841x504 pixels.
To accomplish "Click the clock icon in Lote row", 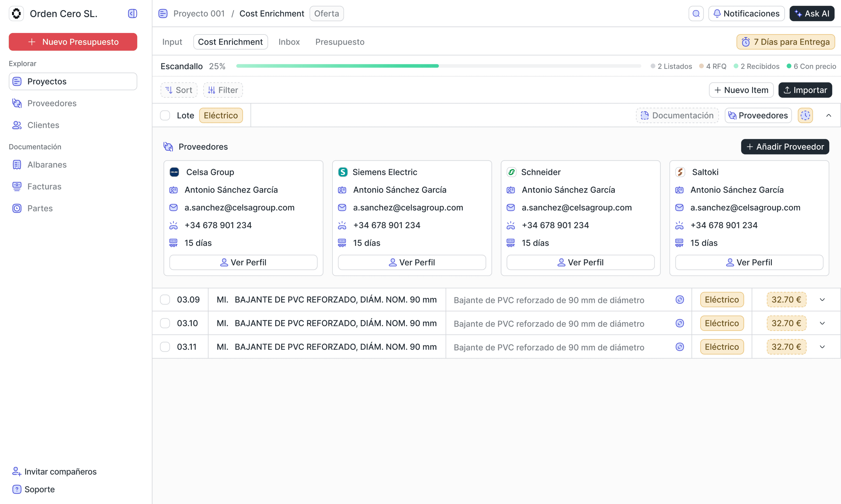I will [805, 116].
